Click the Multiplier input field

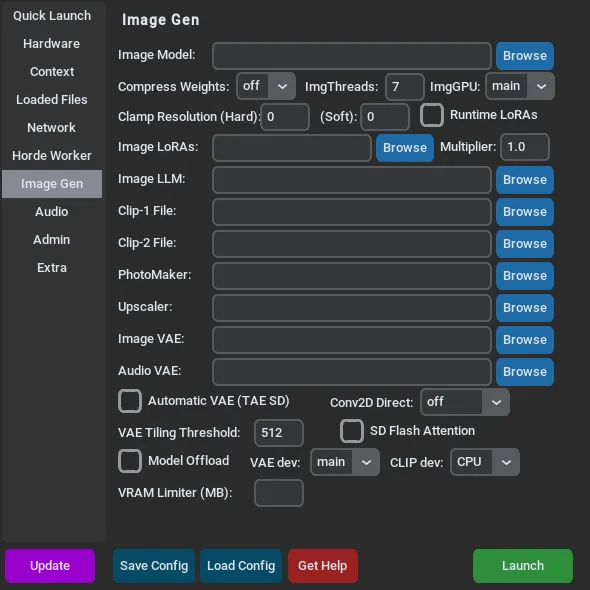tap(525, 147)
